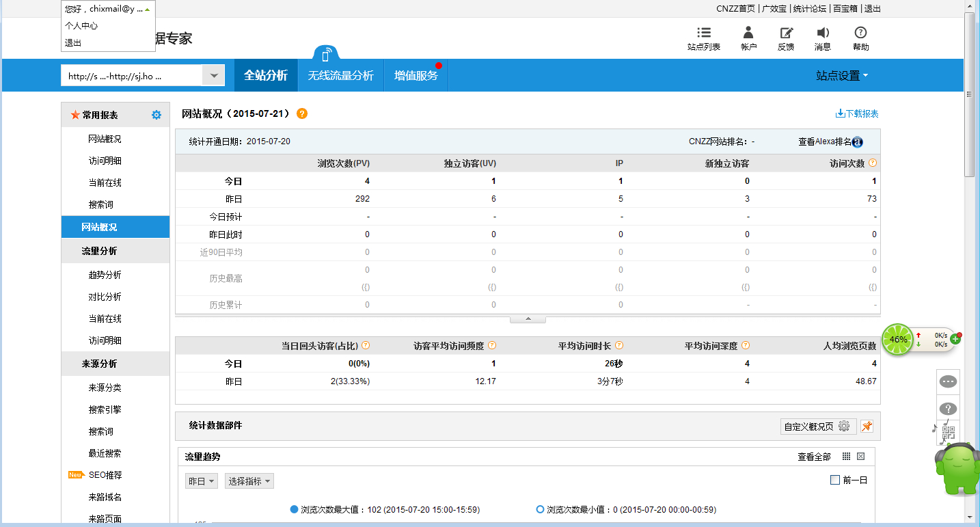Open 来路页面 in the sidebar
This screenshot has width=980, height=527.
tap(105, 519)
